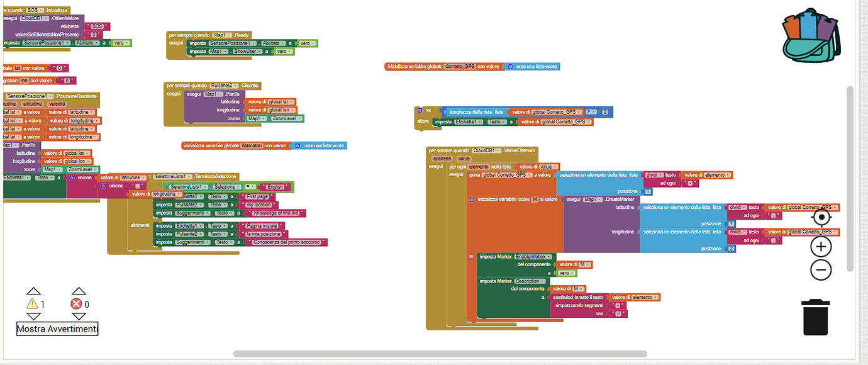
Task: Zoom out with the minus icon
Action: pyautogui.click(x=821, y=270)
